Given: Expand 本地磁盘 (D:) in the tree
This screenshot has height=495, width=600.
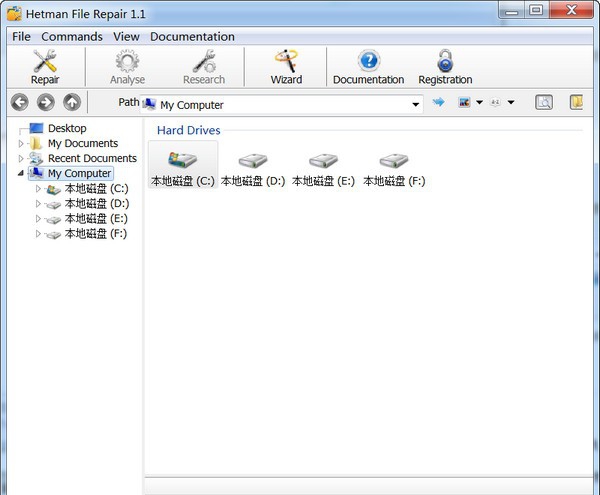Looking at the screenshot, I should click(38, 204).
